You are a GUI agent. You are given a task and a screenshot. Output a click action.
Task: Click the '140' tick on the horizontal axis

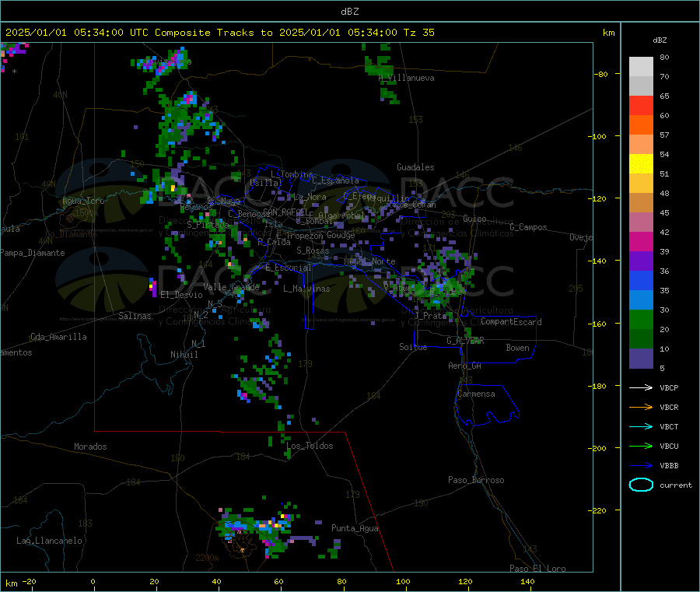[x=527, y=581]
